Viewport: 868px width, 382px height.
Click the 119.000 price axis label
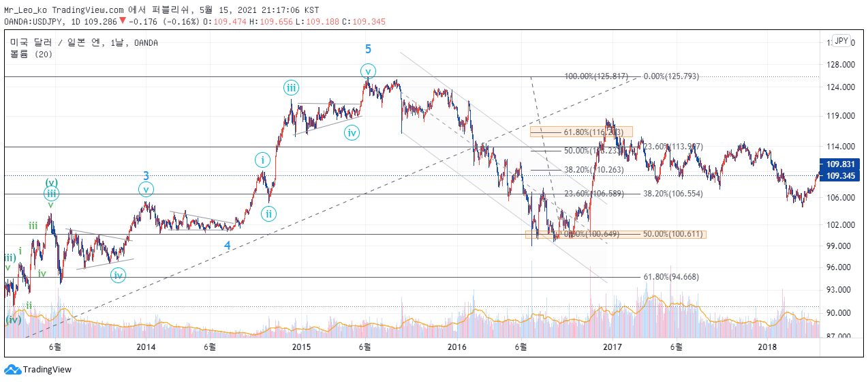point(842,116)
